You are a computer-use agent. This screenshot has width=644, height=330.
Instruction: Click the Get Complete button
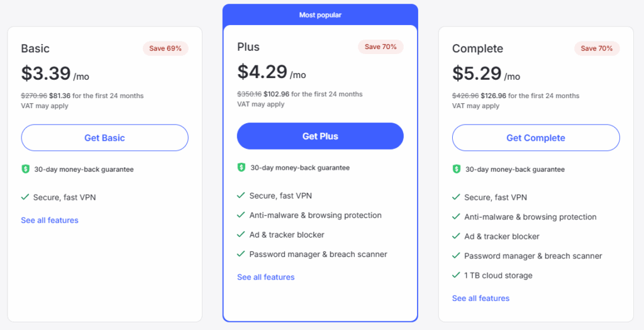pos(536,138)
